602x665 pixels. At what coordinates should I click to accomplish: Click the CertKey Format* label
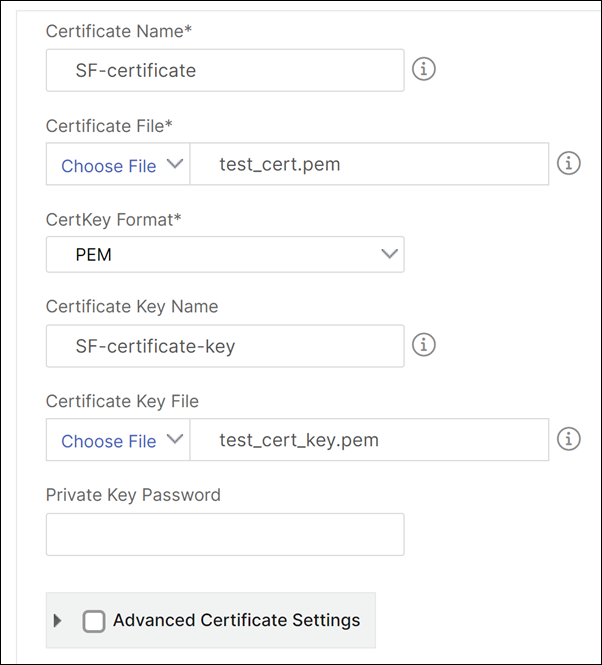[114, 220]
